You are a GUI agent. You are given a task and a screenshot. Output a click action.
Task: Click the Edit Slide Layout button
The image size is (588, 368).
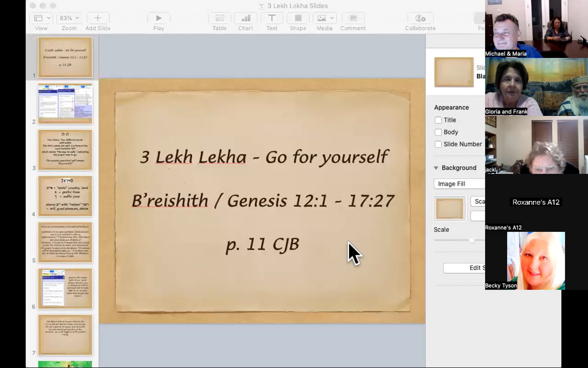click(464, 268)
